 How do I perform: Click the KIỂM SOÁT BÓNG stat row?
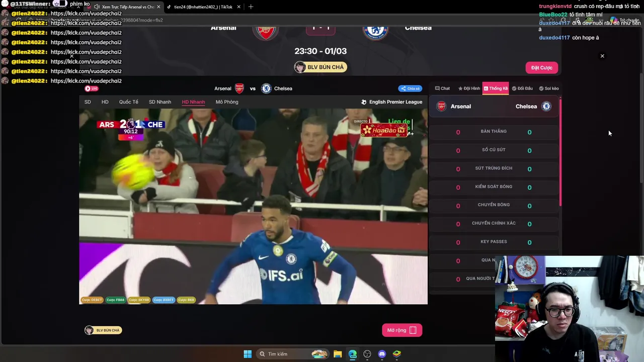tap(494, 187)
